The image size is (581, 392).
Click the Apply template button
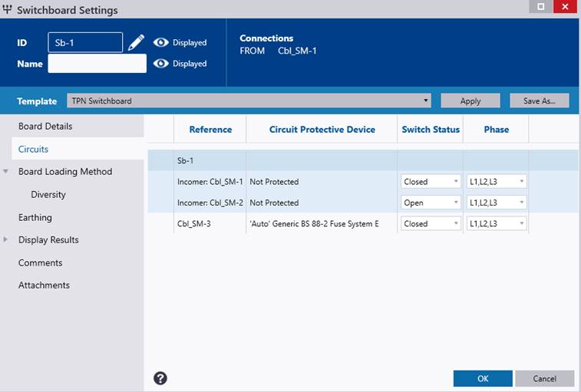(470, 100)
